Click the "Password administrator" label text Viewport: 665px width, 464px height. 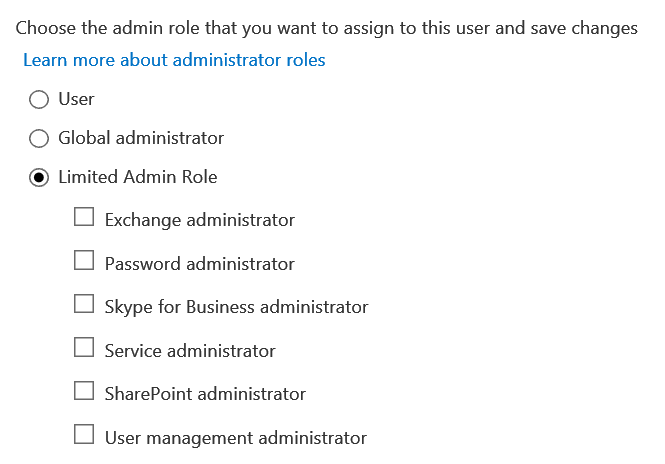click(200, 264)
